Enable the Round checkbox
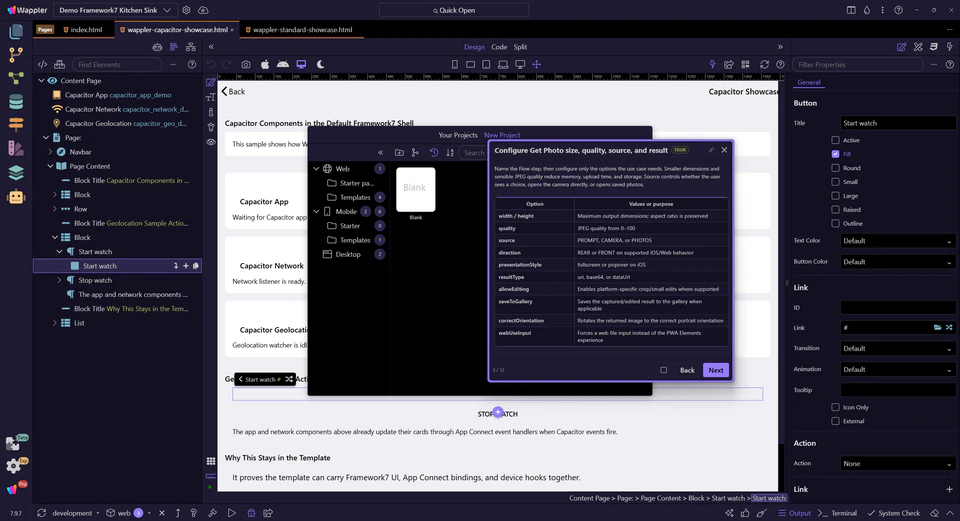The height and width of the screenshot is (521, 960). coord(835,168)
